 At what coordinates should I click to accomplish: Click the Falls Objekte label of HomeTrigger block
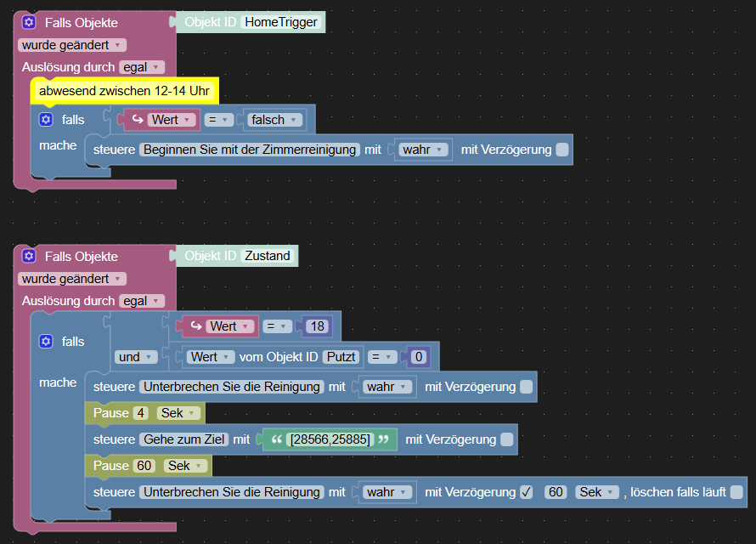pyautogui.click(x=81, y=23)
